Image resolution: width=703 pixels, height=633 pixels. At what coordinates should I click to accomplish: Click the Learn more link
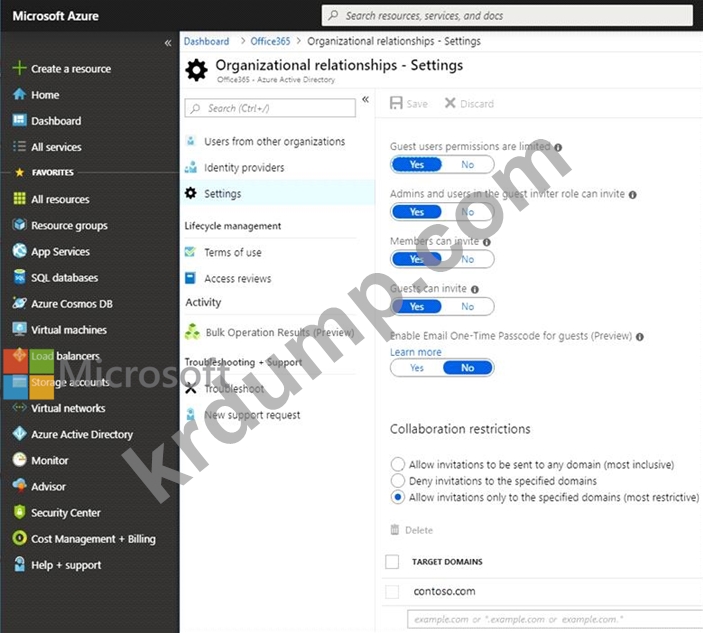pyautogui.click(x=415, y=352)
